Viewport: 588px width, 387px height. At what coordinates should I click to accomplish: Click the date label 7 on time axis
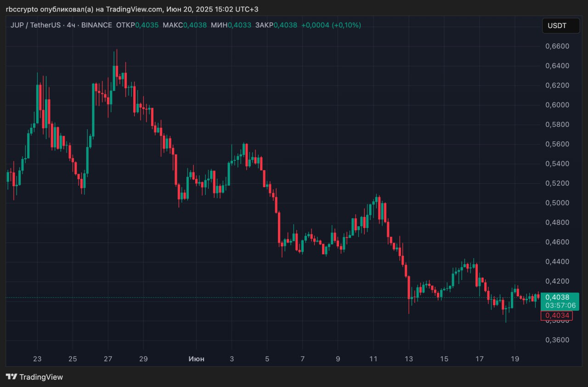click(x=302, y=359)
